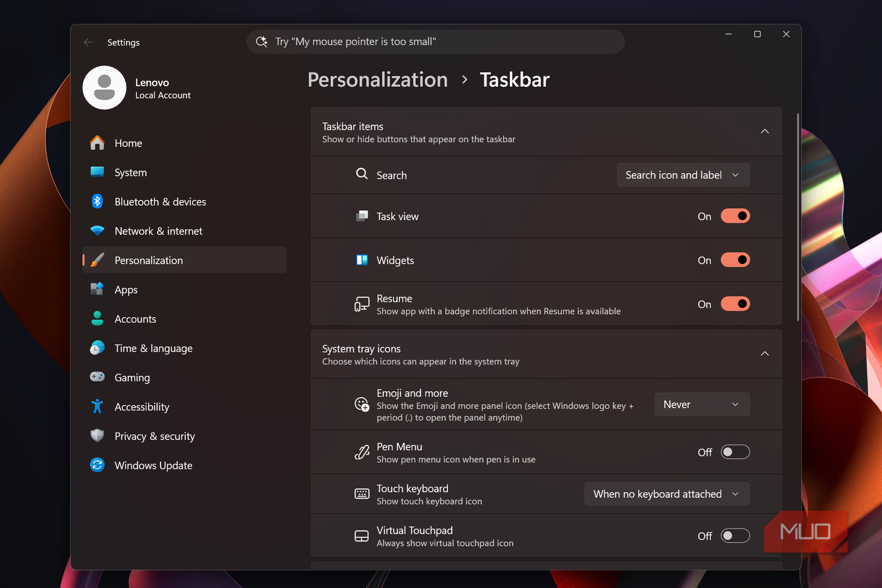Viewport: 882px width, 588px height.
Task: Enable the Virtual Touchpad toggle
Action: (735, 536)
